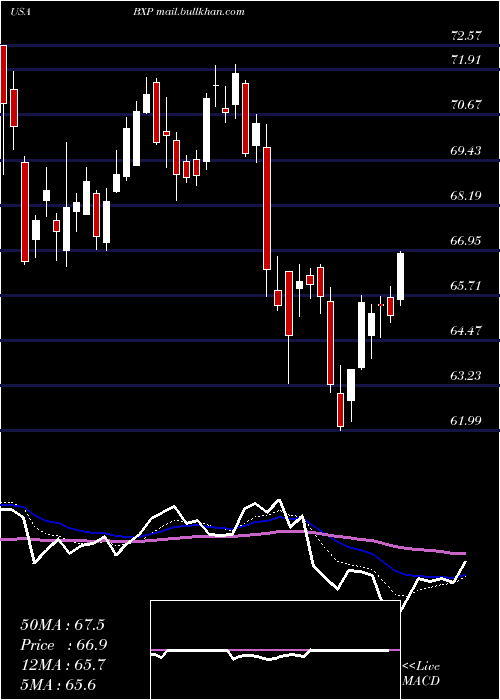Screen dimensions: 500x700
Task: Click the Price : 66.9 reading
Action: (x=63, y=645)
